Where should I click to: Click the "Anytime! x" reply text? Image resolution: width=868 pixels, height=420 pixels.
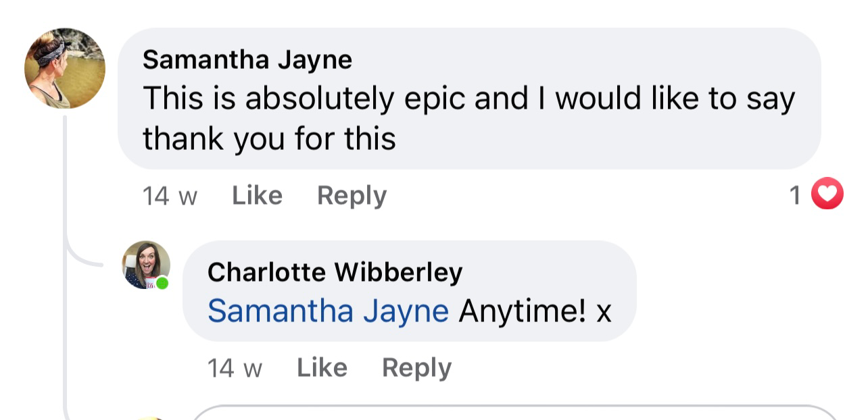tap(535, 311)
